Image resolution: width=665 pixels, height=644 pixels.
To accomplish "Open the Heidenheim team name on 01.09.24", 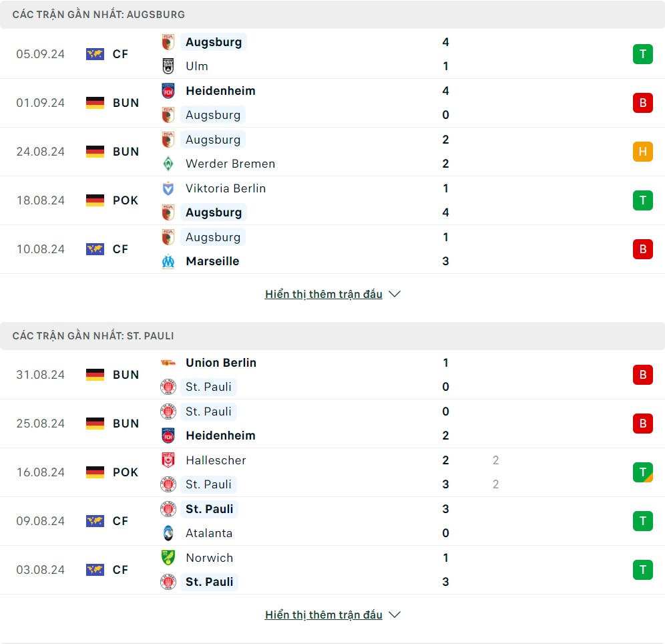I will (x=220, y=91).
